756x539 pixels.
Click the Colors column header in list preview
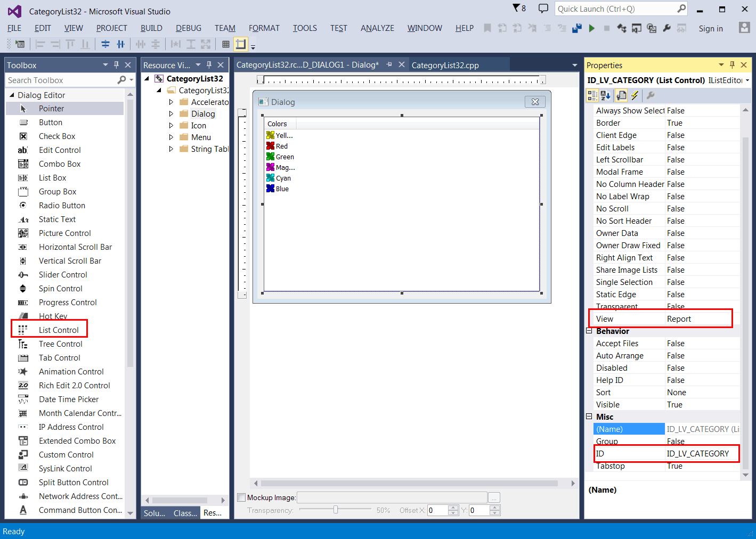pyautogui.click(x=280, y=124)
